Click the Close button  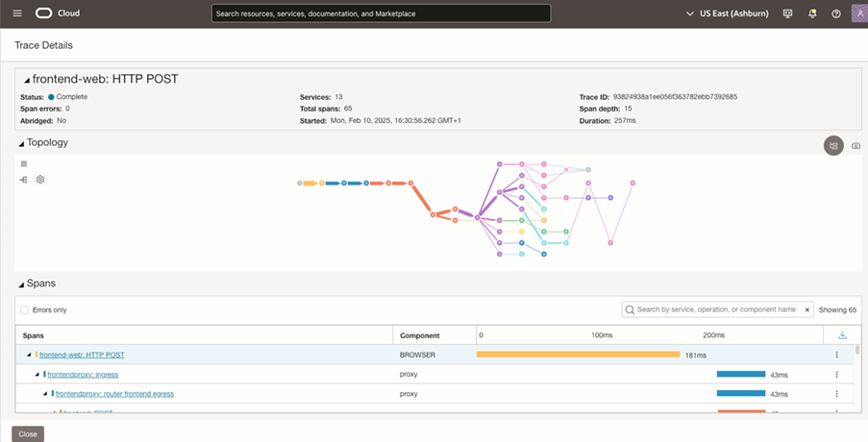28,434
